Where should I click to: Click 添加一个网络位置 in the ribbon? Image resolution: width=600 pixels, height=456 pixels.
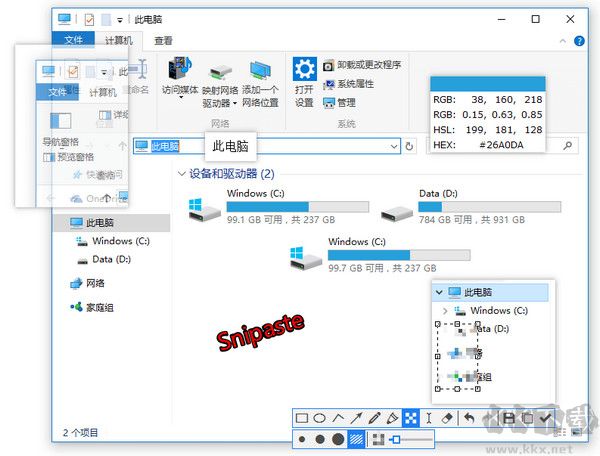[x=260, y=85]
